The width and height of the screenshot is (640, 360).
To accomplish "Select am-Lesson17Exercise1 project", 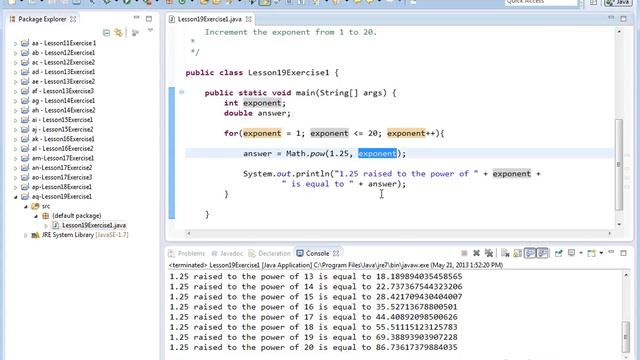I will (62, 158).
